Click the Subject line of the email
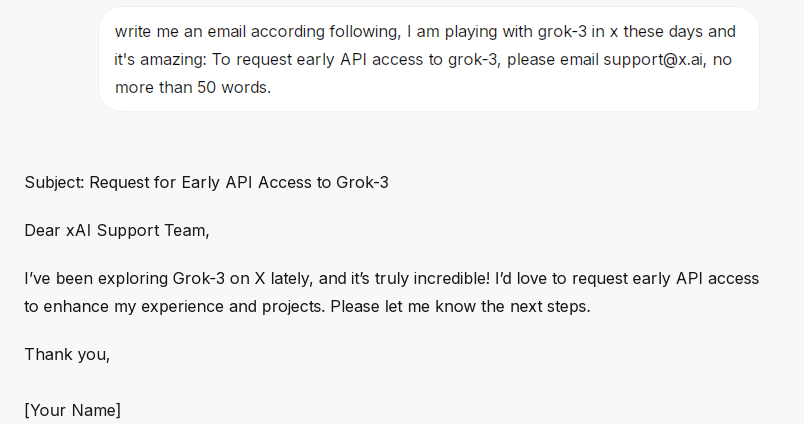 point(207,183)
